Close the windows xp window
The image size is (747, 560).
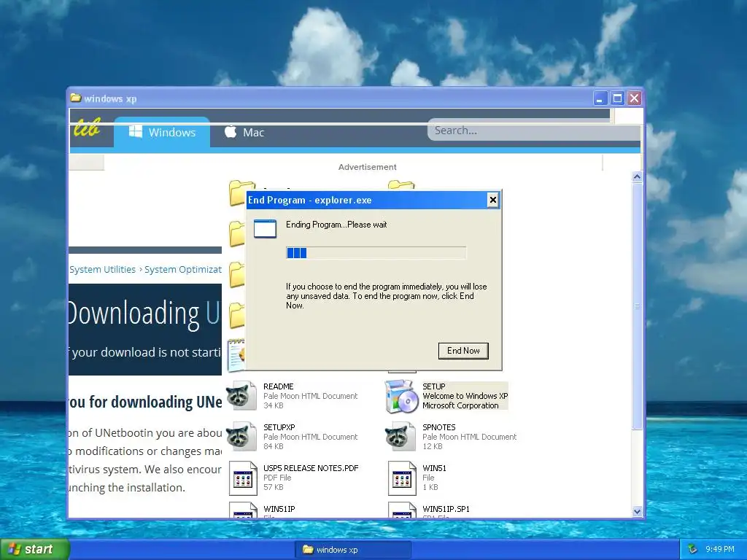coord(634,98)
